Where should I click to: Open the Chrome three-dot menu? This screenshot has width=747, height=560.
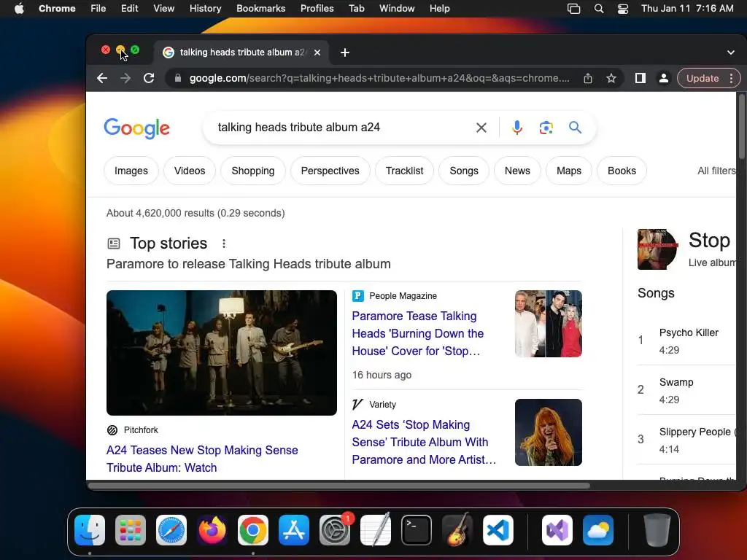click(x=731, y=78)
